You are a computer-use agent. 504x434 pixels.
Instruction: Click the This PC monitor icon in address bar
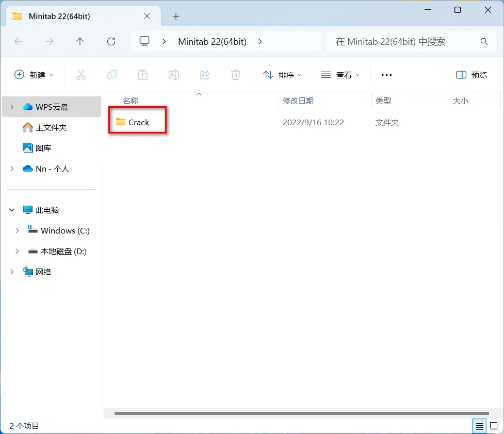(144, 41)
